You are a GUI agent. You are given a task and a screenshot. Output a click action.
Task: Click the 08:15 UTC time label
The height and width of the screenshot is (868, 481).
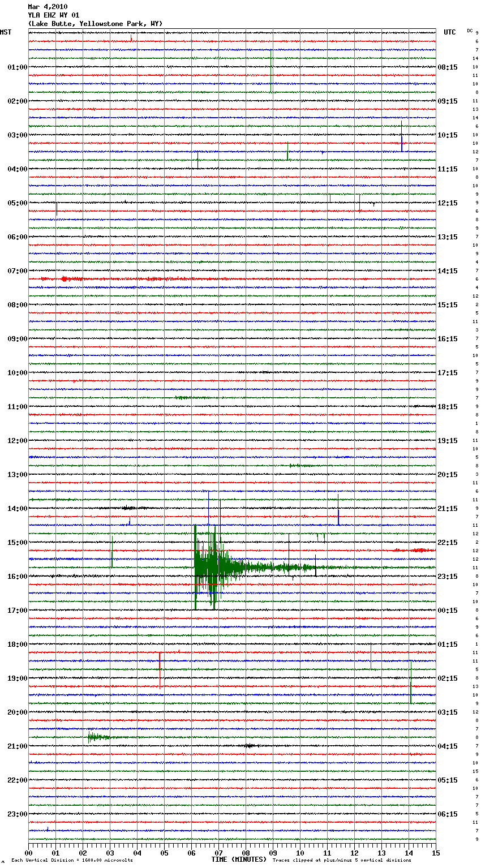(448, 67)
